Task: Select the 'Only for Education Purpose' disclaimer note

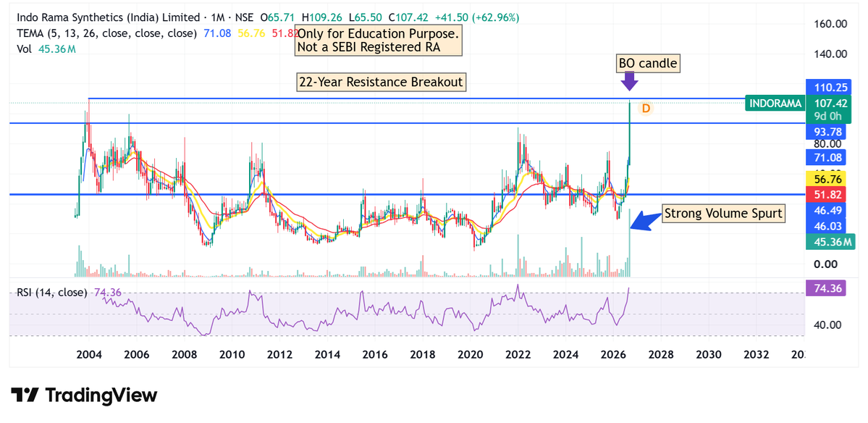Action: tap(379, 41)
